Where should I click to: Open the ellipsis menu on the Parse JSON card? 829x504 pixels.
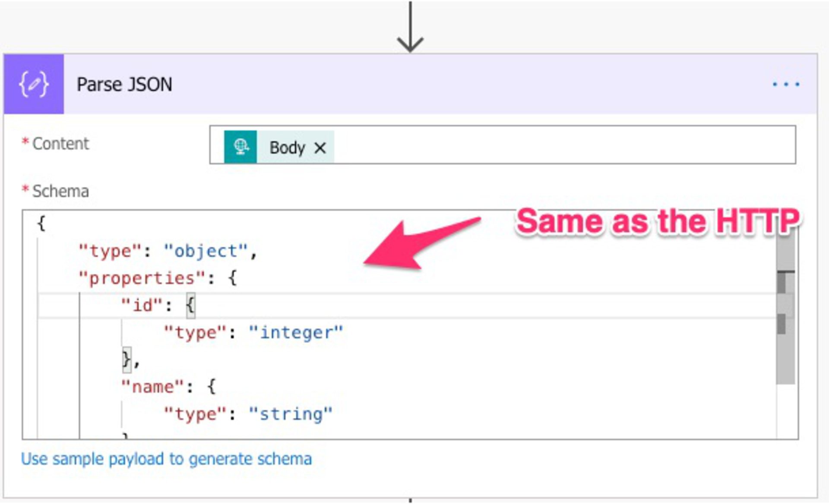tap(785, 84)
